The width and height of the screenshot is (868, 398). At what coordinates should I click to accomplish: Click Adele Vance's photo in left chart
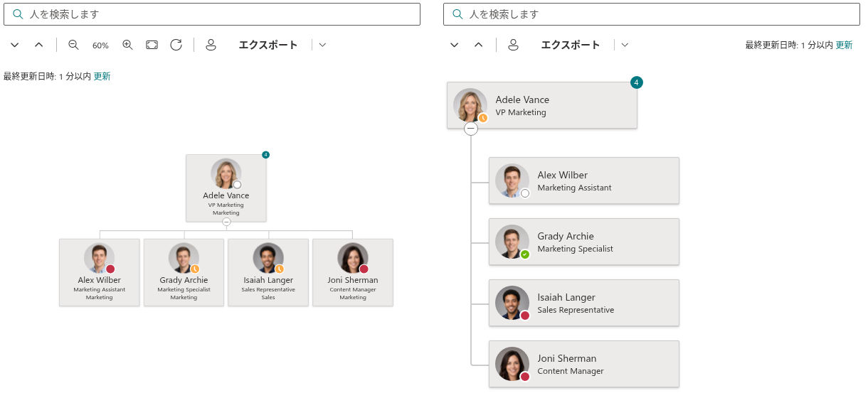[226, 174]
